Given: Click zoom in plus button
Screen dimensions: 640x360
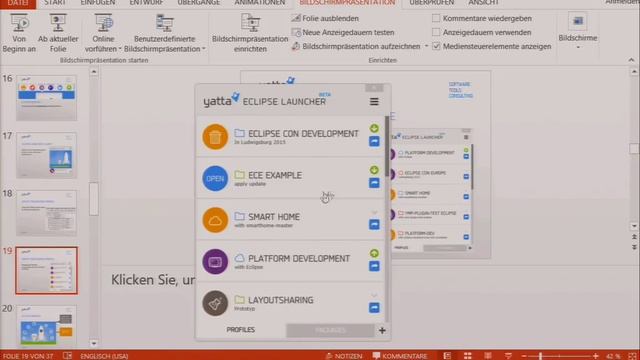Looking at the screenshot, I should (x=596, y=356).
